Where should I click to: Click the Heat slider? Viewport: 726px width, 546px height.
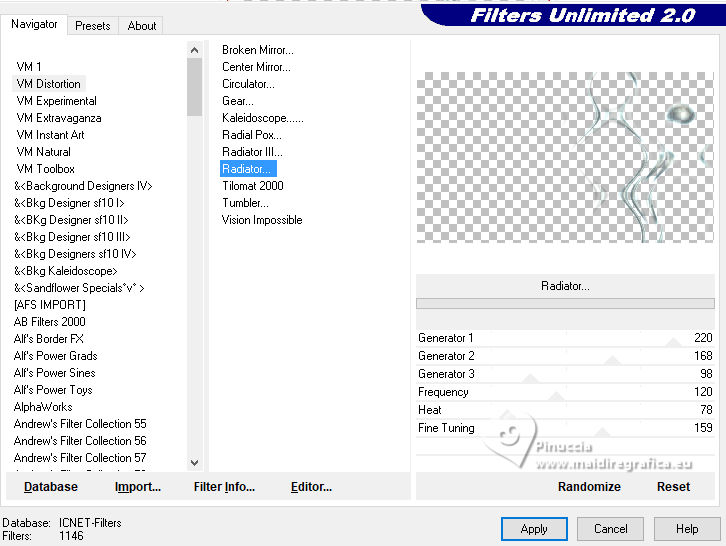pos(565,410)
